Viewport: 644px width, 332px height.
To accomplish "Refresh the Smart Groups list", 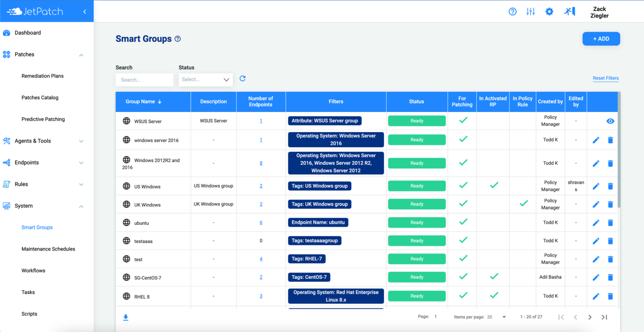I will [242, 78].
